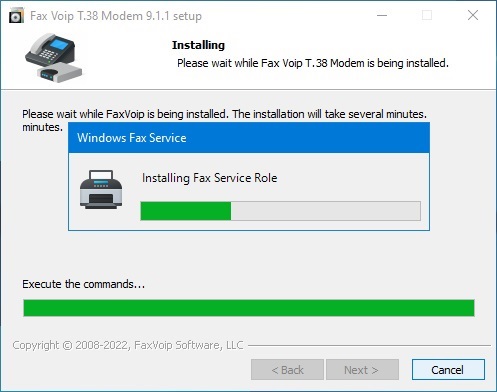This screenshot has height=392, width=497.
Task: Click the Windows Fax Service blue header
Action: click(249, 138)
